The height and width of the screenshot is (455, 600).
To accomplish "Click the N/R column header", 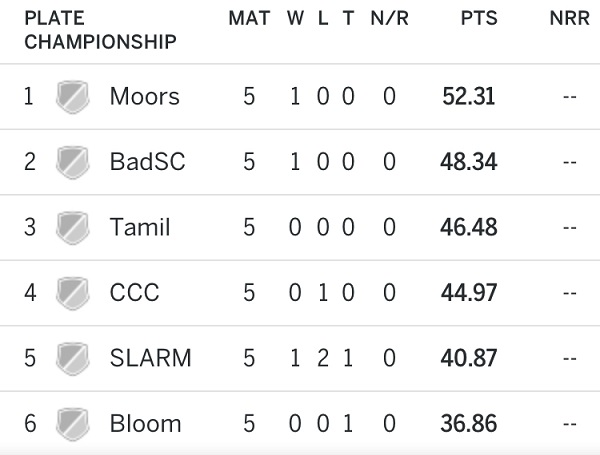I will click(x=390, y=18).
